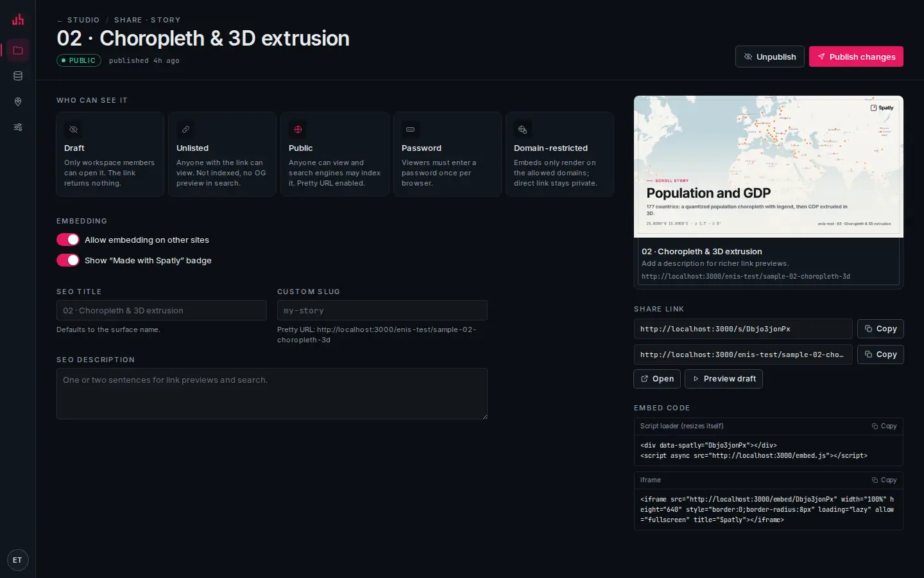Click the Unpublish button

pyautogui.click(x=769, y=57)
